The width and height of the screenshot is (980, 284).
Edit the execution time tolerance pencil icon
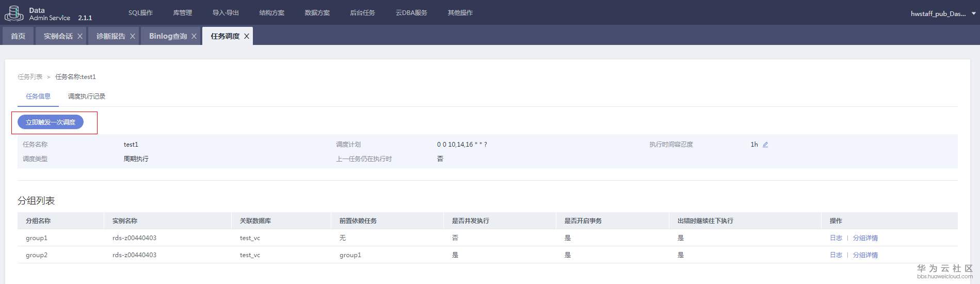[765, 145]
